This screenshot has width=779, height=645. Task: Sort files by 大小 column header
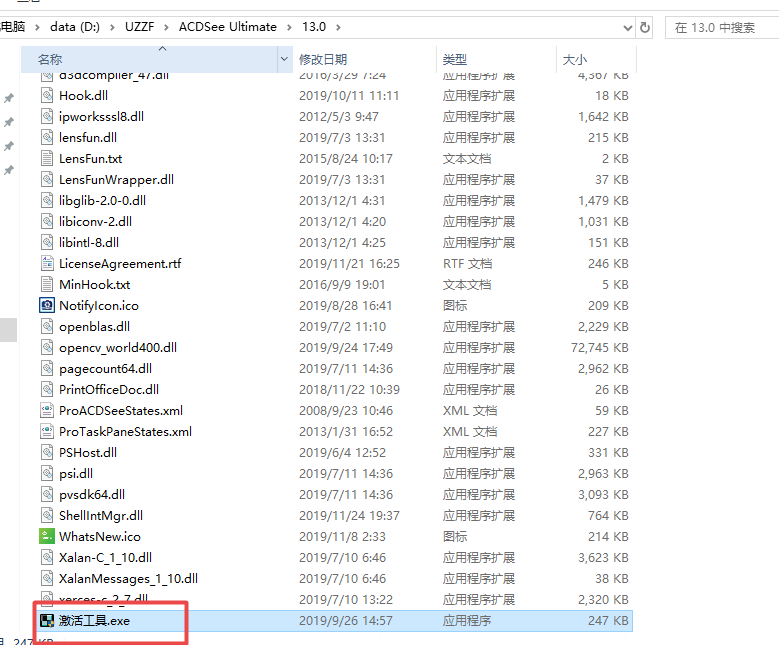pos(575,60)
